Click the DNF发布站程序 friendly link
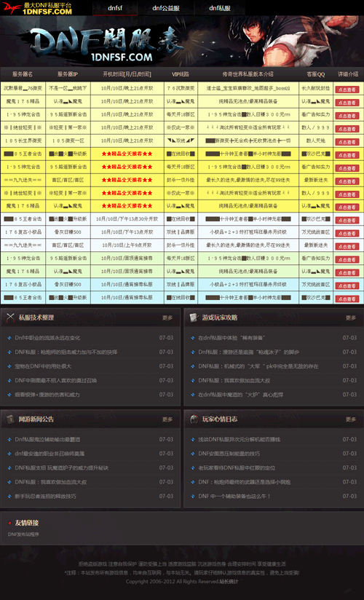This screenshot has height=600, width=364. (23, 534)
